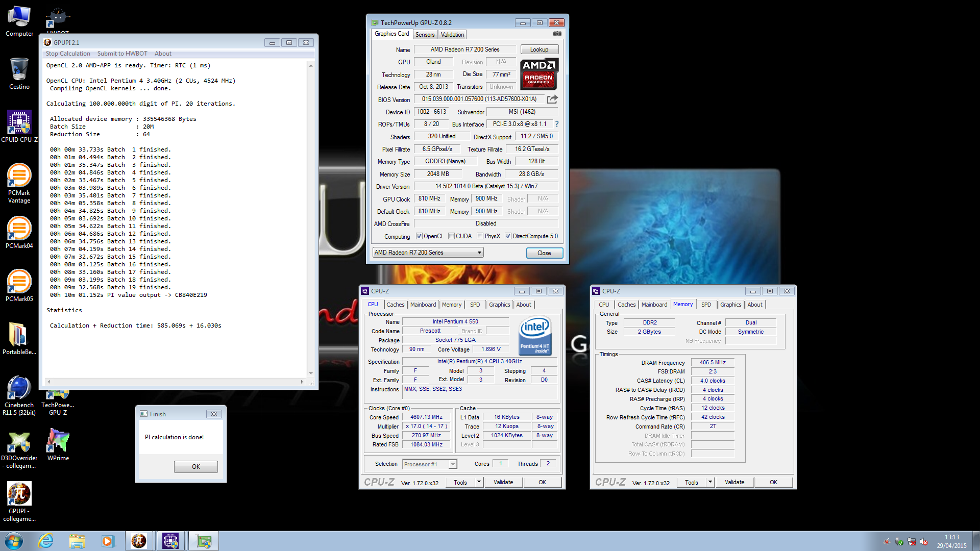Launch Cinebench R11.5 (32bit) shortcut
This screenshot has width=980, height=551.
pyautogui.click(x=19, y=396)
